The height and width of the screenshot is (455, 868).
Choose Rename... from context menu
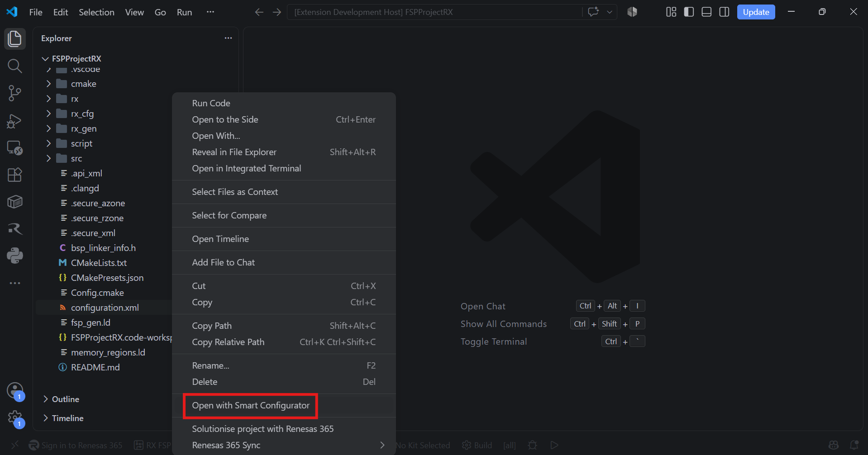point(284,365)
